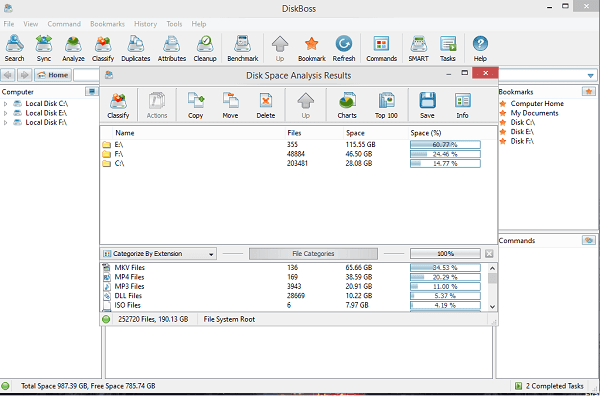This screenshot has width=600, height=396.
Task: Select the C:\ row in analysis results
Action: point(298,163)
